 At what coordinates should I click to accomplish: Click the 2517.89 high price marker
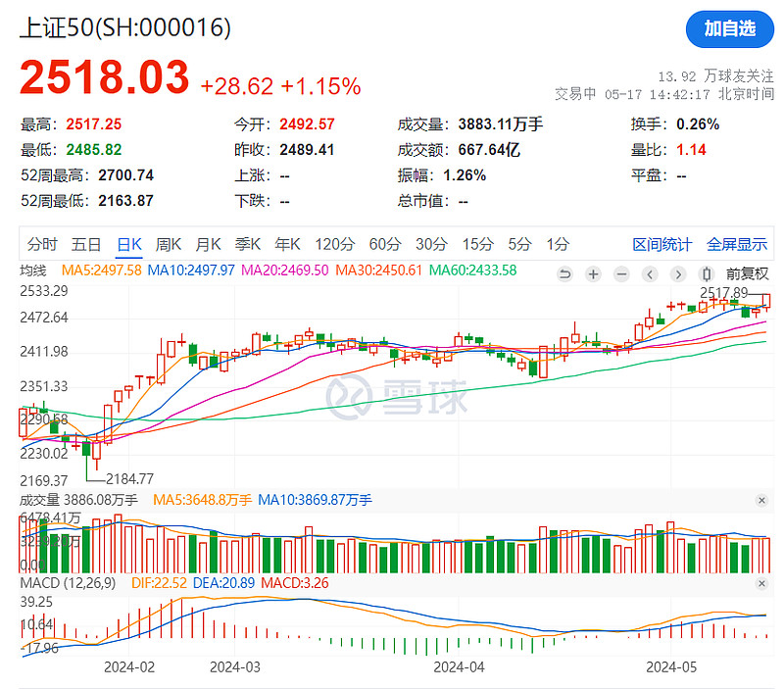pyautogui.click(x=723, y=293)
